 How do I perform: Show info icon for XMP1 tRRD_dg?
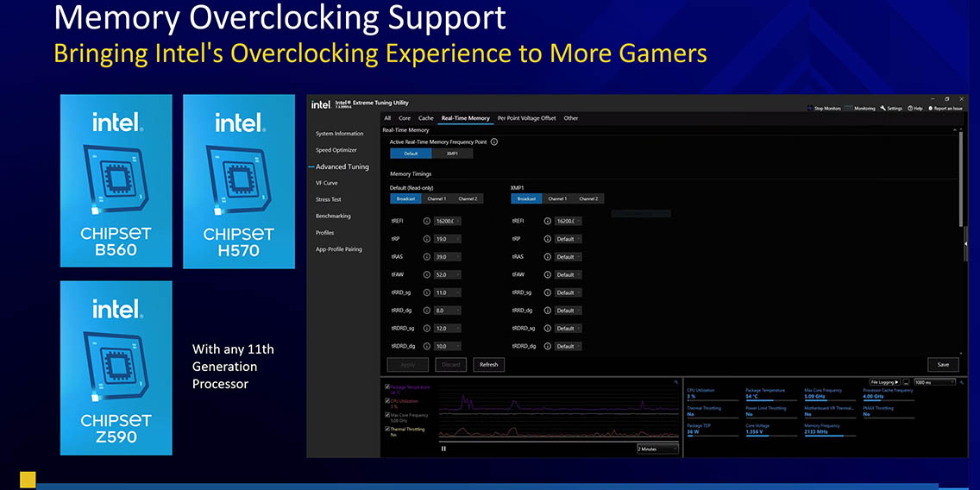tap(548, 310)
